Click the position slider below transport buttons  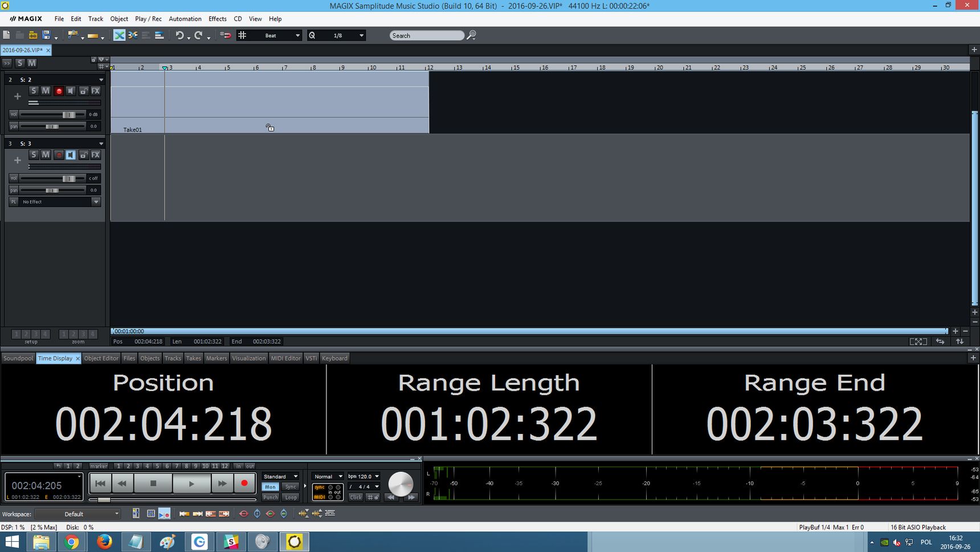point(172,500)
